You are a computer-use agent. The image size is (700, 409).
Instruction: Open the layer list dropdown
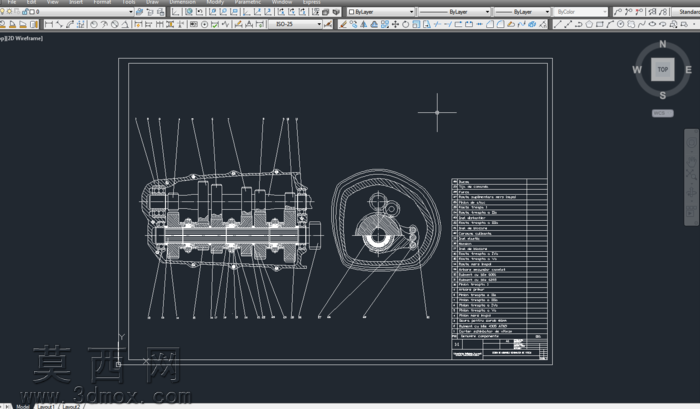click(130, 12)
